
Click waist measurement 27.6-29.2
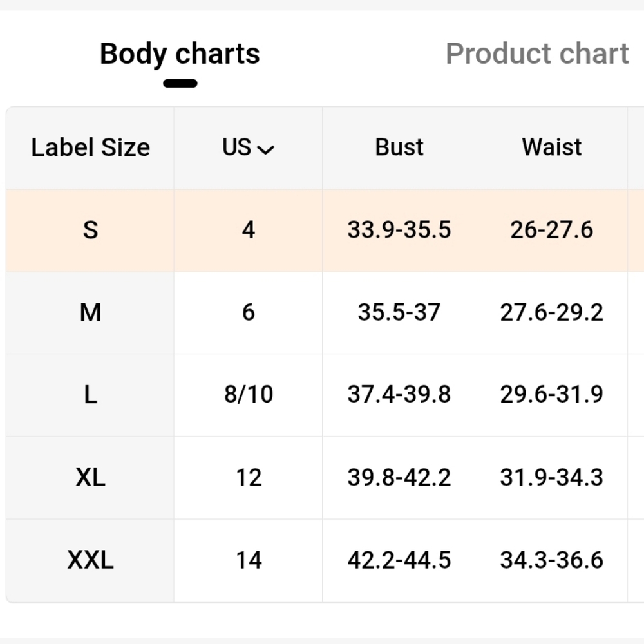[552, 312]
